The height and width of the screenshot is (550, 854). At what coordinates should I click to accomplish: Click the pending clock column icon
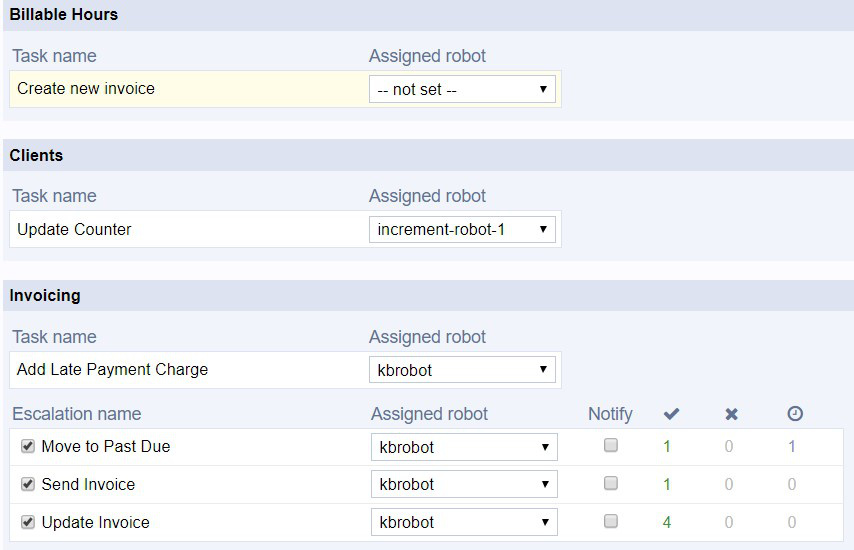click(x=795, y=414)
